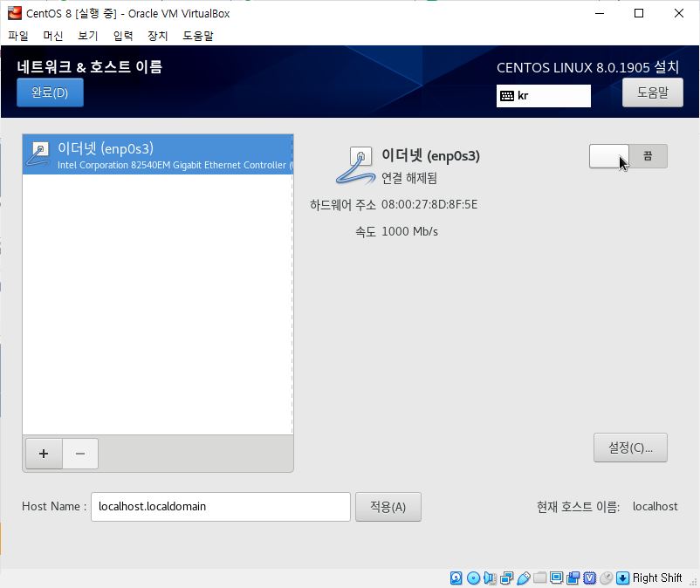Image resolution: width=700 pixels, height=588 pixels.
Task: Open the 파일 menu
Action: coord(17,36)
